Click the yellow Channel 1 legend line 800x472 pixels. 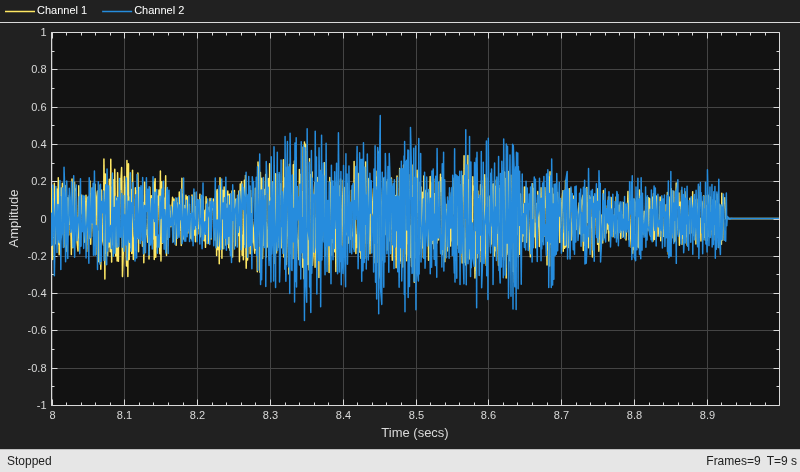click(19, 11)
